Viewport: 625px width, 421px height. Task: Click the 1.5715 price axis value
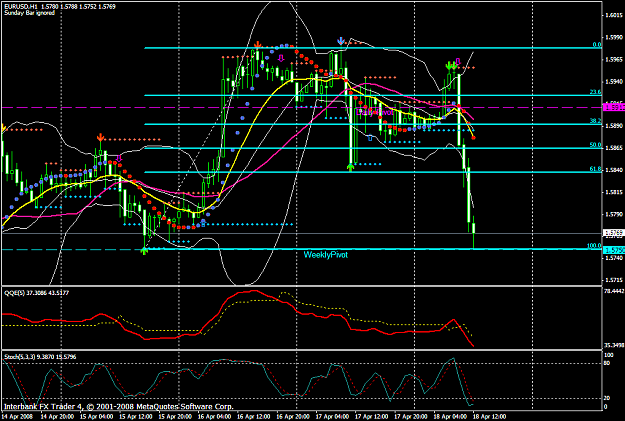(614, 280)
